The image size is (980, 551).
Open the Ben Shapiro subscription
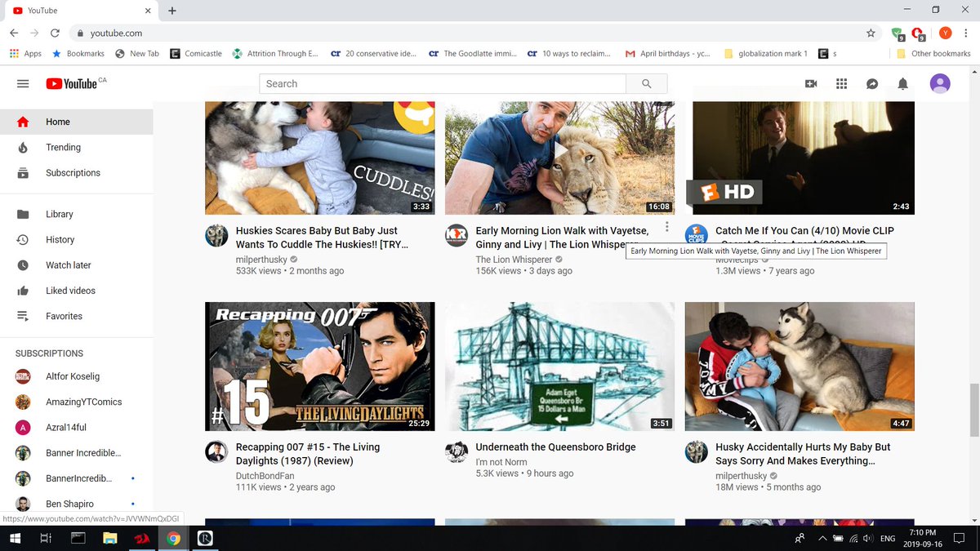coord(76,504)
